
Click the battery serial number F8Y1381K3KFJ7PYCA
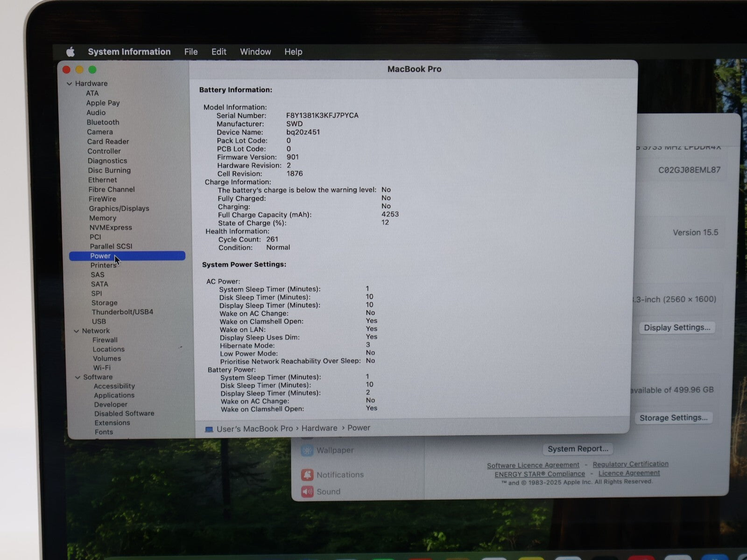[x=322, y=116]
